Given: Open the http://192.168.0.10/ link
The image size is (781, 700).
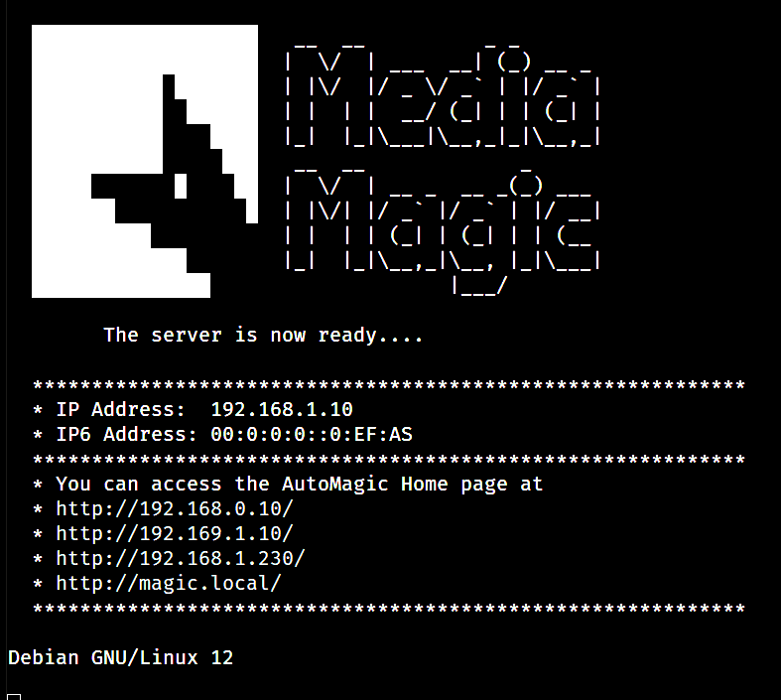Looking at the screenshot, I should tap(175, 508).
